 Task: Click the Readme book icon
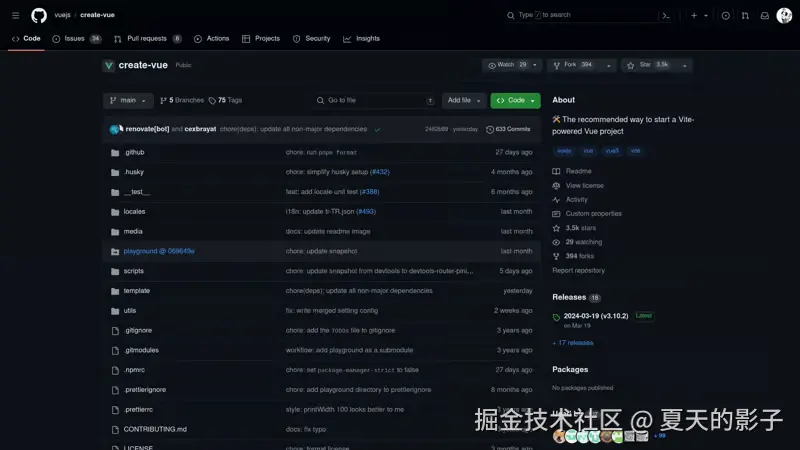[x=556, y=171]
